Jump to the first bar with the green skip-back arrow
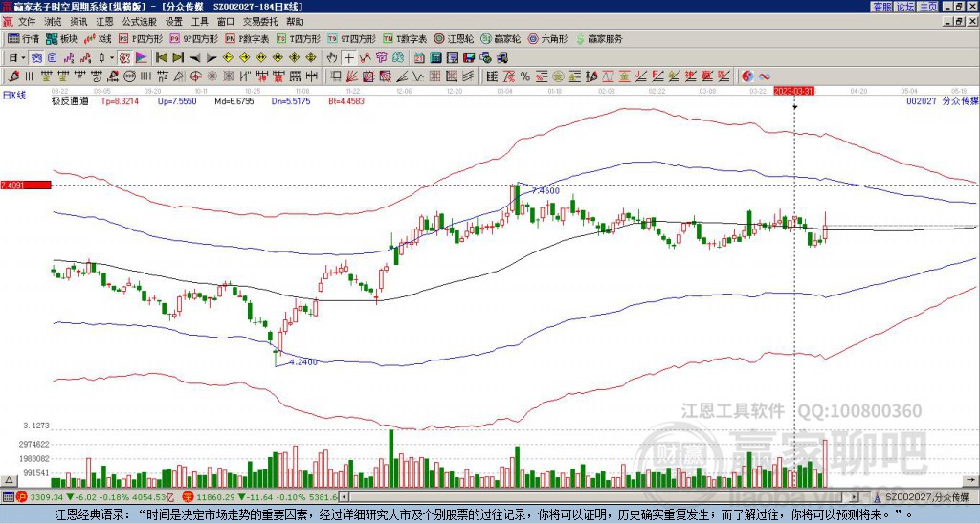The height and width of the screenshot is (524, 980). (161, 57)
